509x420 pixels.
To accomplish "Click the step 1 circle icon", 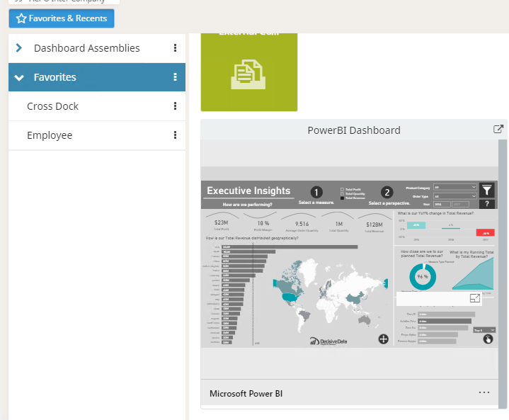I will coord(316,193).
